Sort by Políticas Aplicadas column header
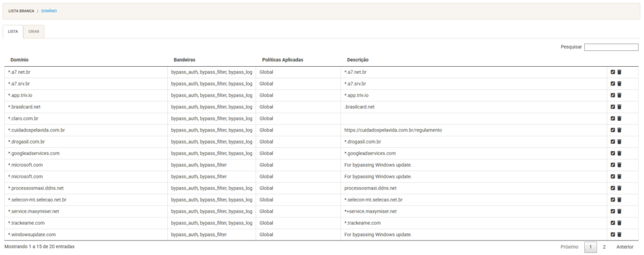Screen dimensions: 644x255 coord(282,60)
